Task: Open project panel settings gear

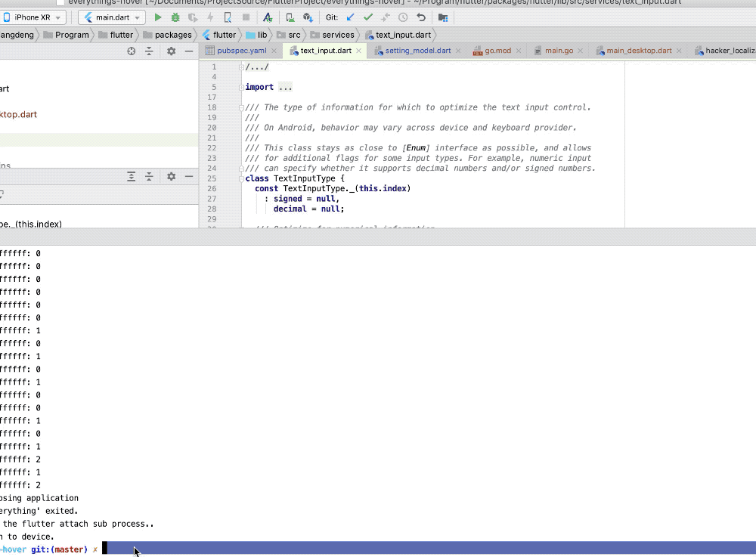Action: pyautogui.click(x=171, y=51)
